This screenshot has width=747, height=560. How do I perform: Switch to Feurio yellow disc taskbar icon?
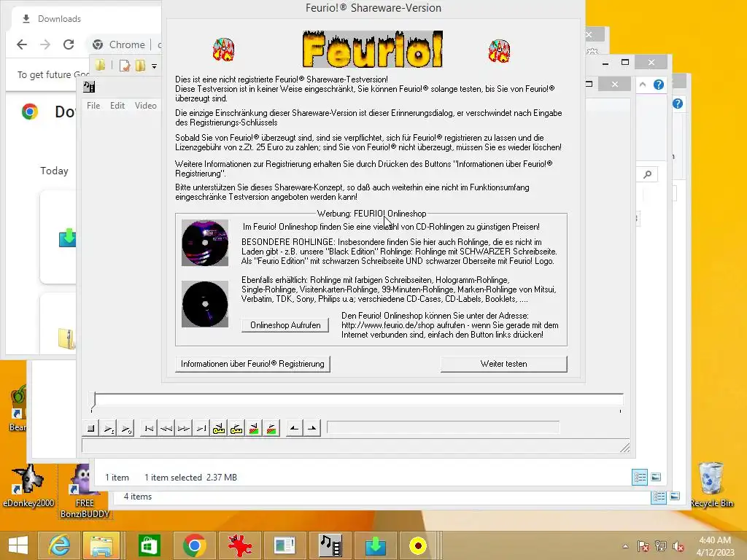tap(418, 545)
